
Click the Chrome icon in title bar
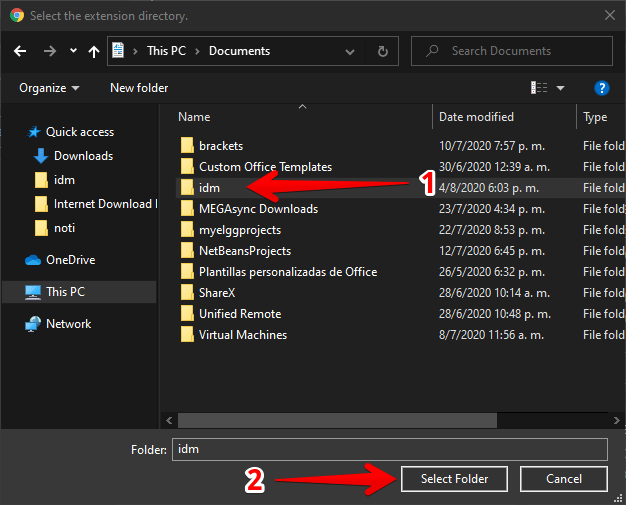[17, 16]
